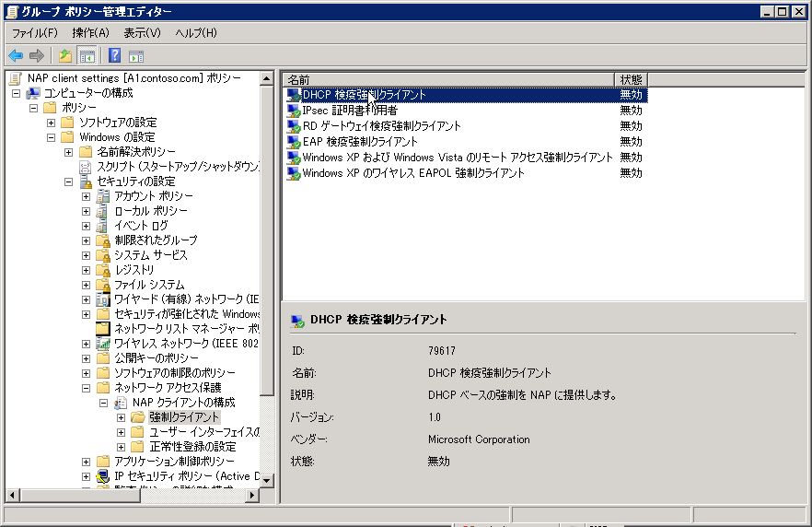Select the ファイル システム tree item

point(149,285)
